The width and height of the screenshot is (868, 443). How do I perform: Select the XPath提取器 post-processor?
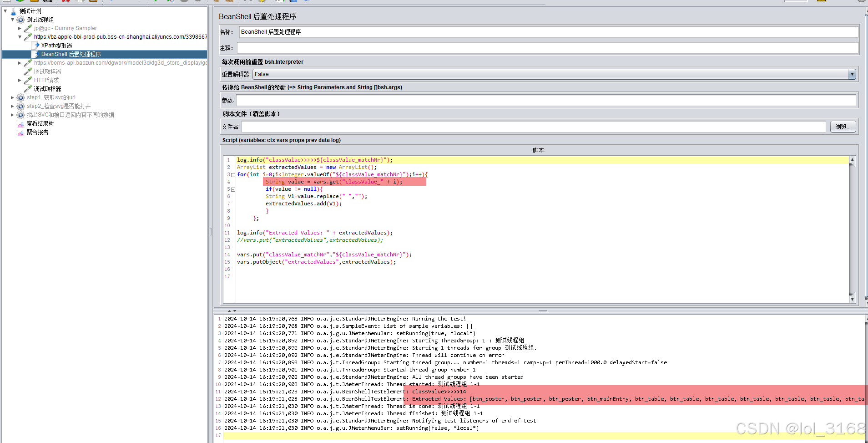tap(56, 45)
